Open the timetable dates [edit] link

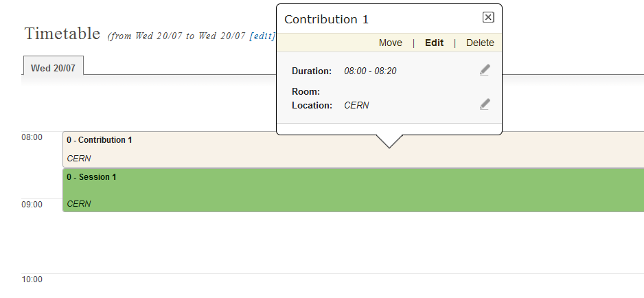coord(262,36)
